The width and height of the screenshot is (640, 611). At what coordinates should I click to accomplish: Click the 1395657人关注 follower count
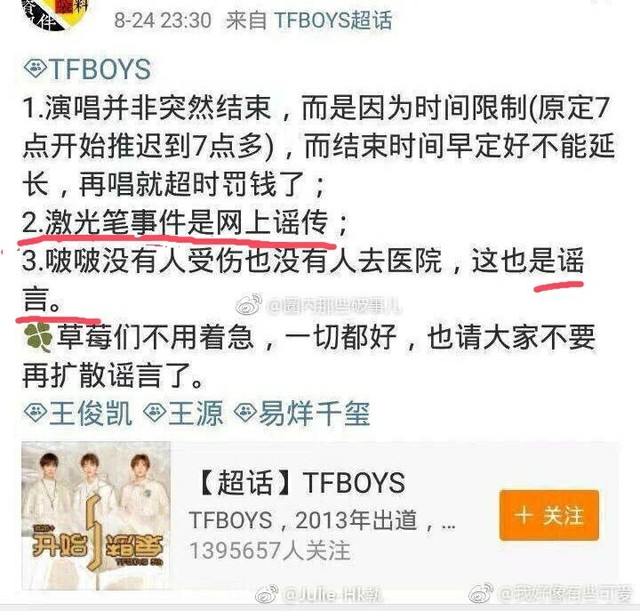(x=270, y=550)
